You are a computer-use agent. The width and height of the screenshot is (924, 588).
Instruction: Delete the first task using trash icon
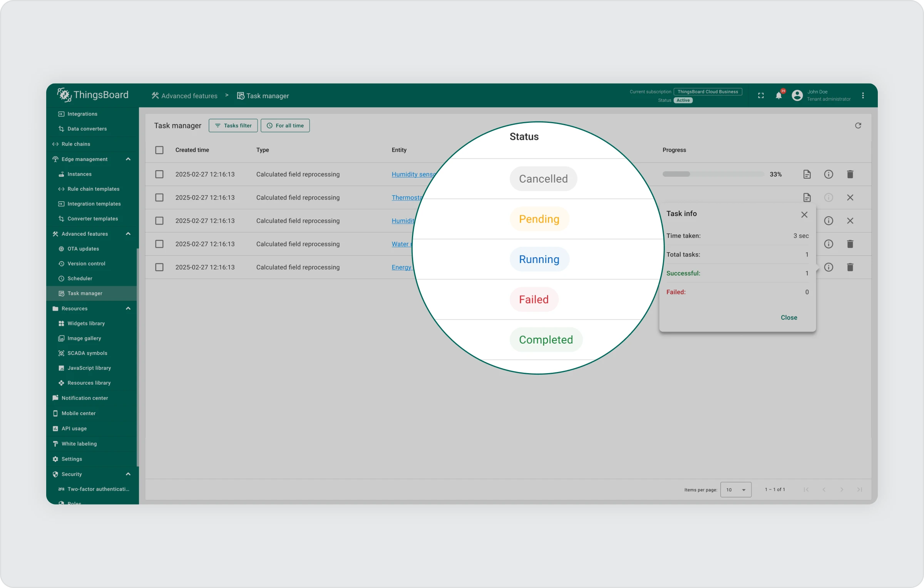(x=850, y=174)
